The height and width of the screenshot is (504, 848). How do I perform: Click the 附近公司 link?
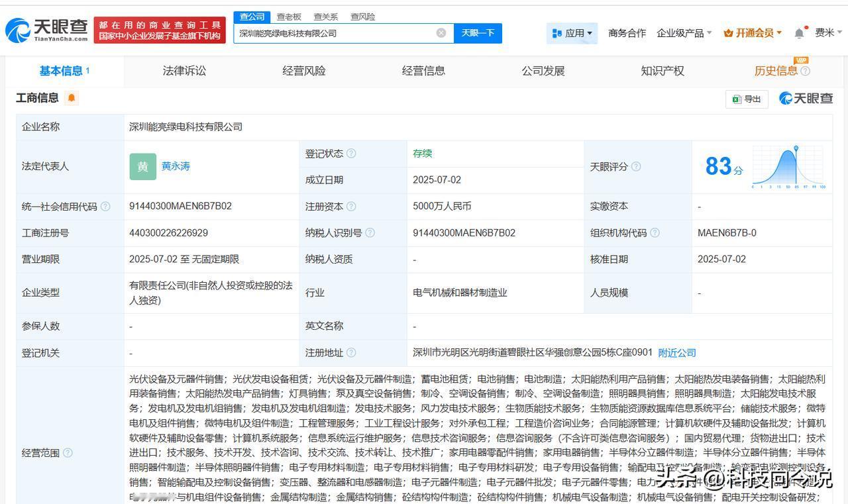(x=677, y=353)
